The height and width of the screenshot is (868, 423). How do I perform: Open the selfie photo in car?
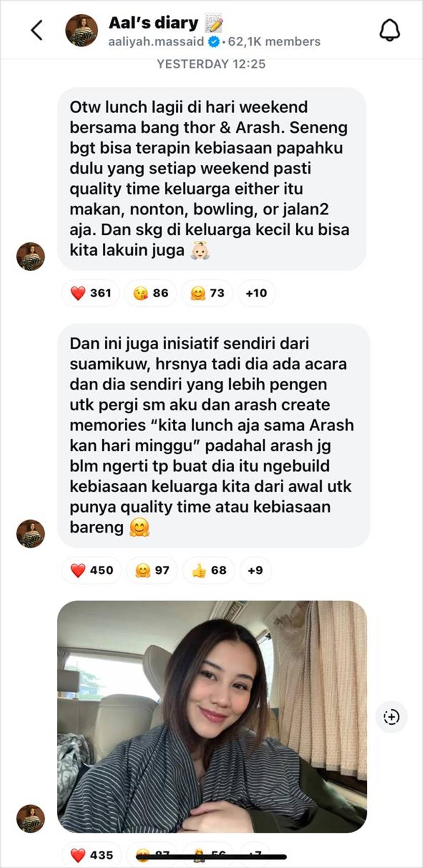[212, 717]
